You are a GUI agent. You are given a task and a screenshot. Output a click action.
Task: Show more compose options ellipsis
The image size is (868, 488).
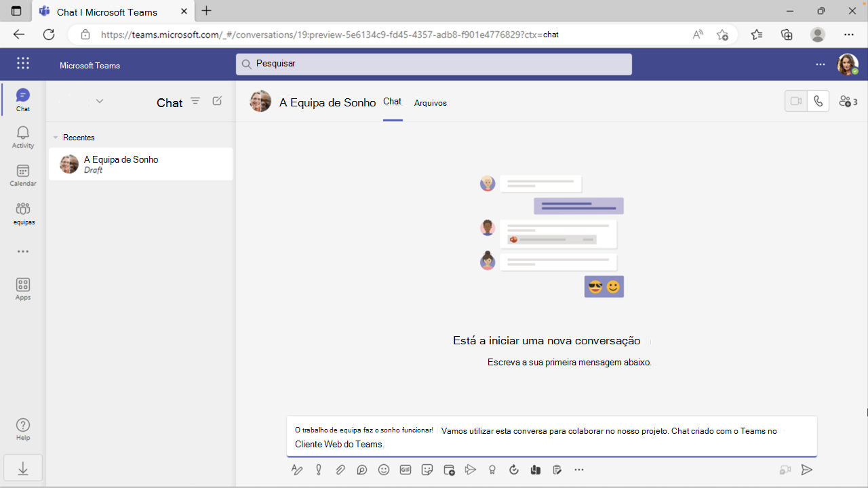tap(579, 470)
